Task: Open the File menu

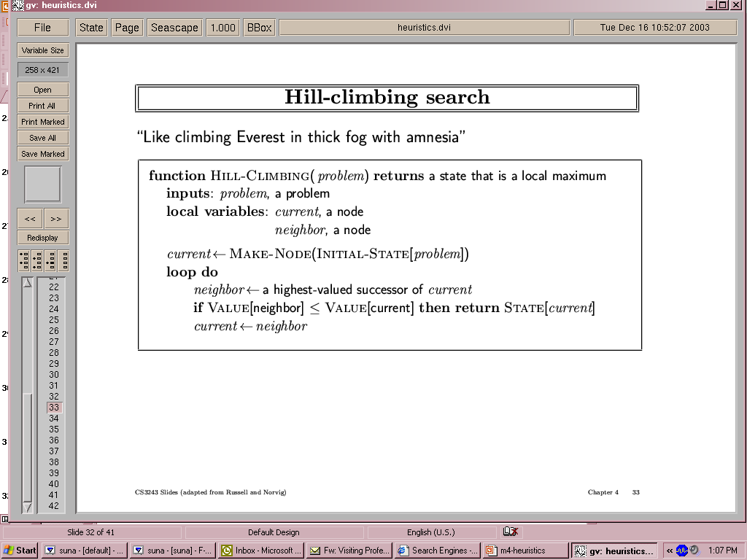Action: 42,28
